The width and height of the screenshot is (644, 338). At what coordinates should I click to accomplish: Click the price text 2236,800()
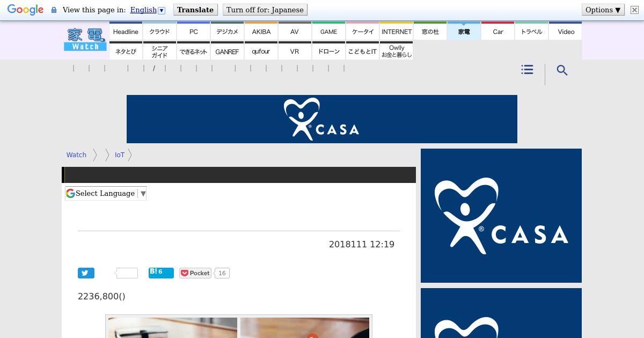(x=101, y=296)
